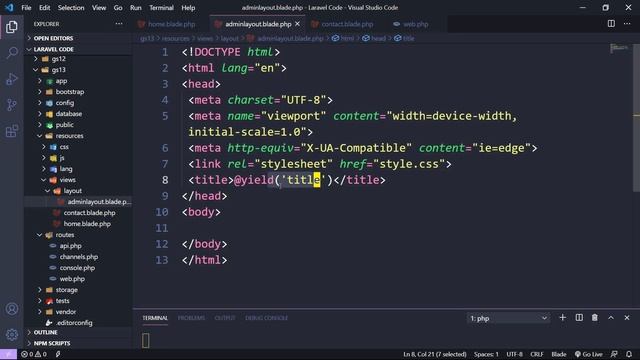Open the Terminal menu
This screenshot has width=640, height=360.
161,8
